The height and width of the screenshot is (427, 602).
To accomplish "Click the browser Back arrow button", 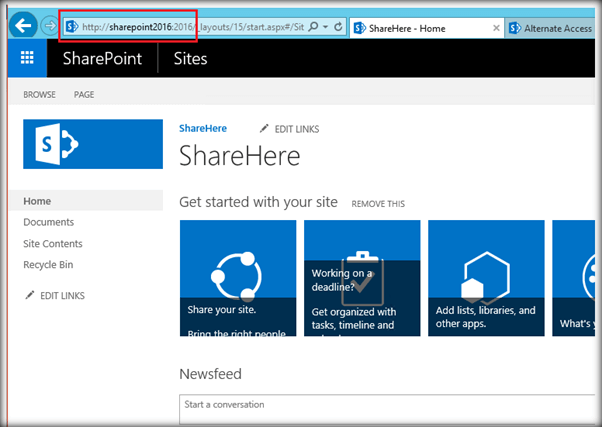I will pyautogui.click(x=23, y=25).
